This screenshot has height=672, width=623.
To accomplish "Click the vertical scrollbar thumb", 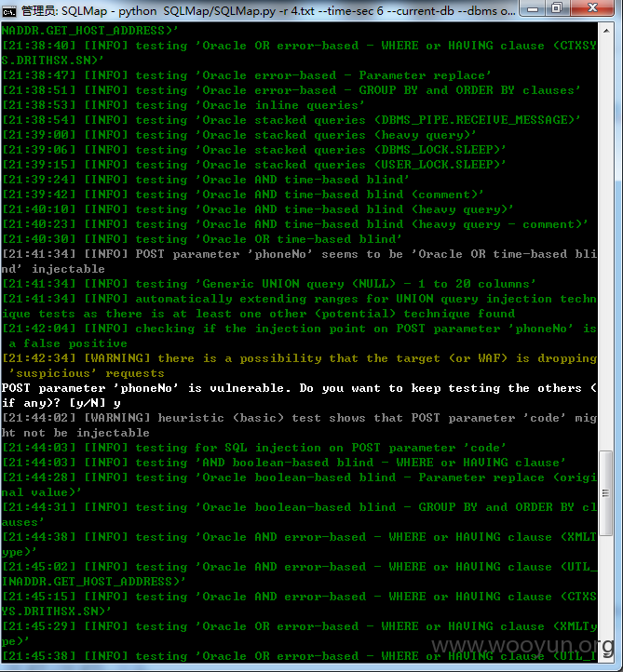I will point(606,493).
